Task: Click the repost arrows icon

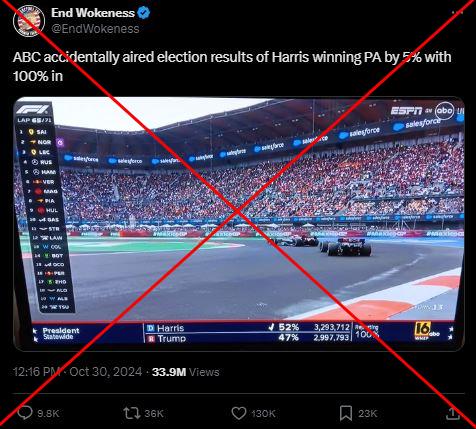Action: pyautogui.click(x=132, y=413)
